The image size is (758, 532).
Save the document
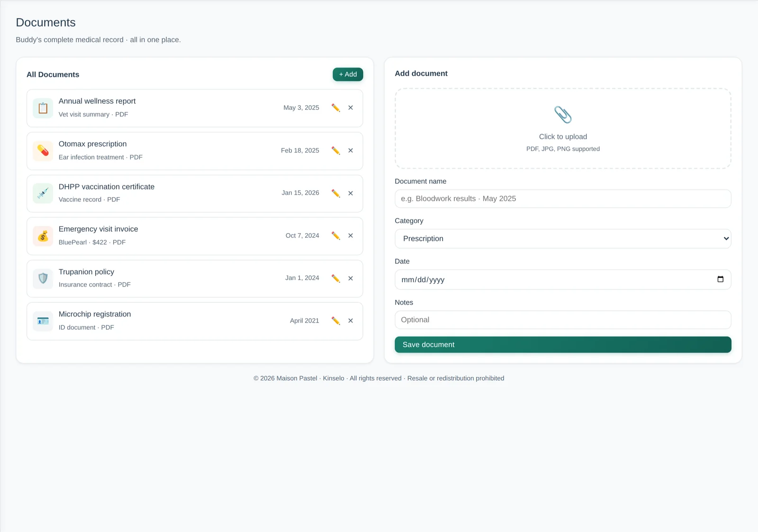tap(563, 345)
